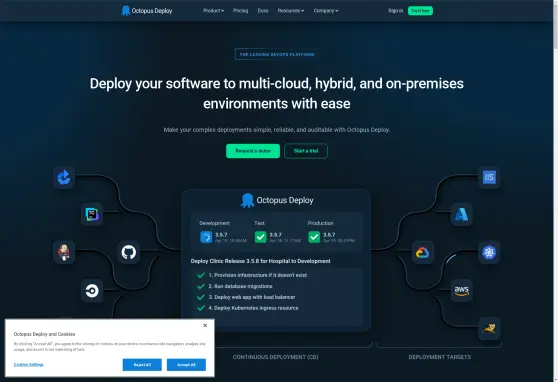Open the GitHub octocat icon
558x382 pixels.
click(128, 252)
